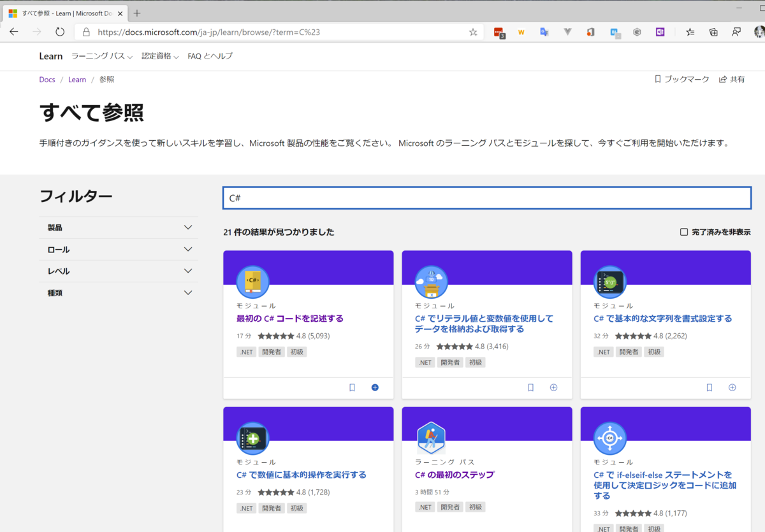The image size is (765, 532).
Task: Bookmark the C# でリテラル値と変数値 card
Action: (530, 387)
